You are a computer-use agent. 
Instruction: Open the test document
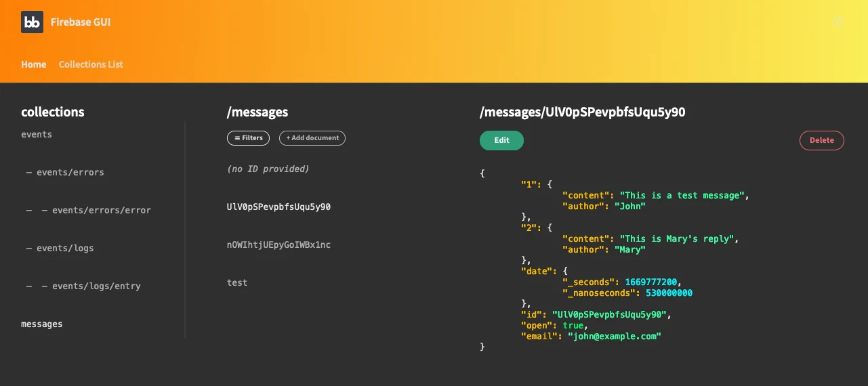pyautogui.click(x=237, y=282)
